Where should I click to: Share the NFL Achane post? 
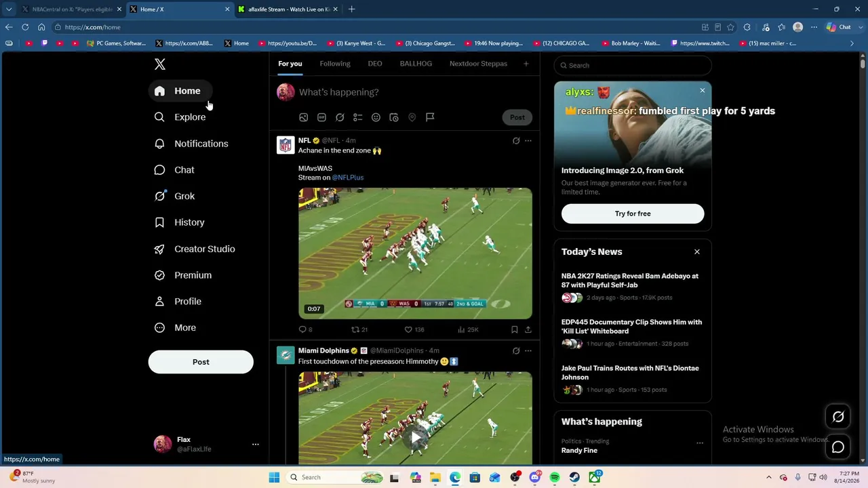pyautogui.click(x=528, y=329)
